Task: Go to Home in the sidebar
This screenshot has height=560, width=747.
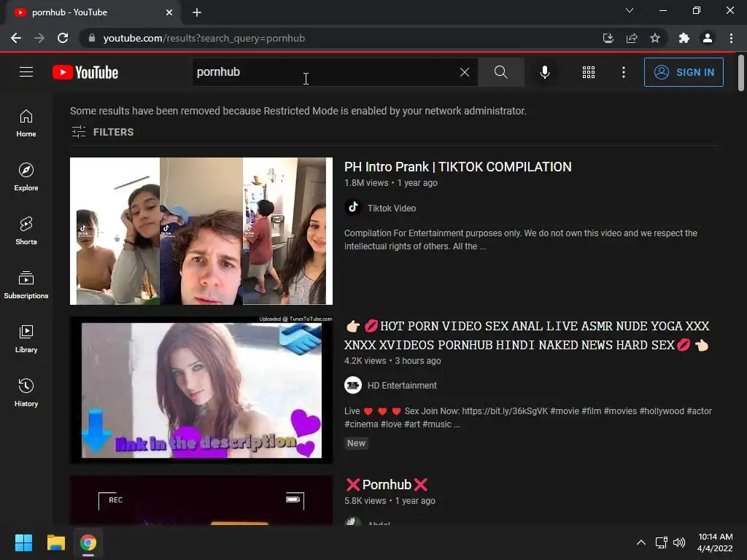Action: pos(26,123)
